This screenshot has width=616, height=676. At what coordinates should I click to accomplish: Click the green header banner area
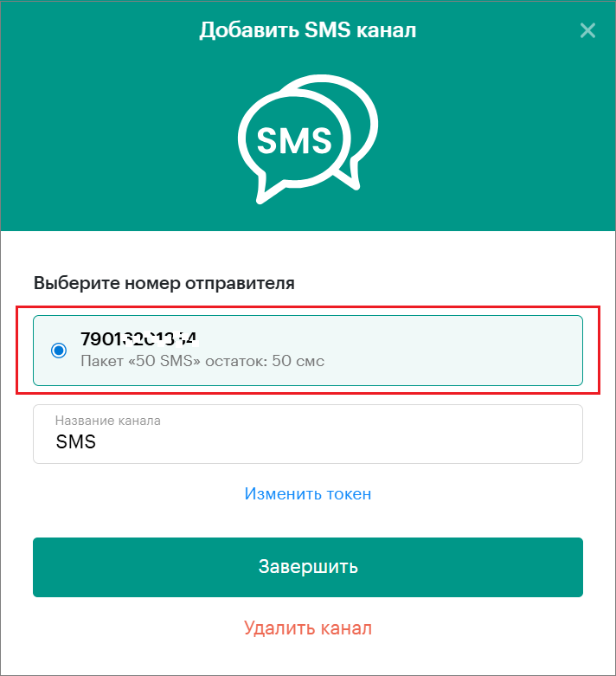[496, 129]
